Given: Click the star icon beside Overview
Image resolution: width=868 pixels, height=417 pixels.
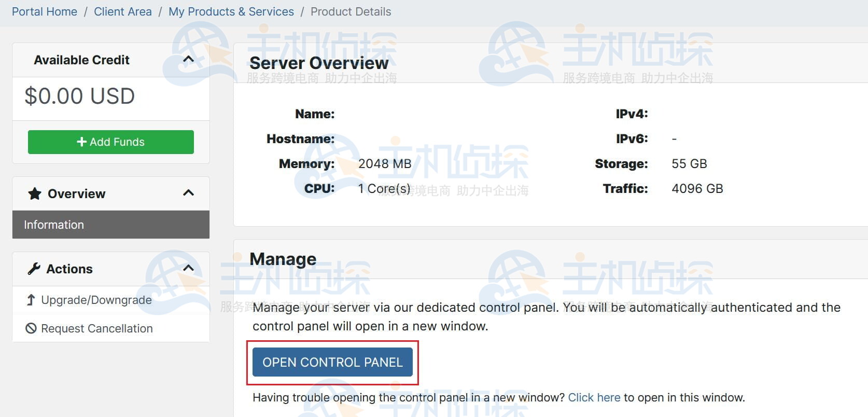Looking at the screenshot, I should coord(35,194).
